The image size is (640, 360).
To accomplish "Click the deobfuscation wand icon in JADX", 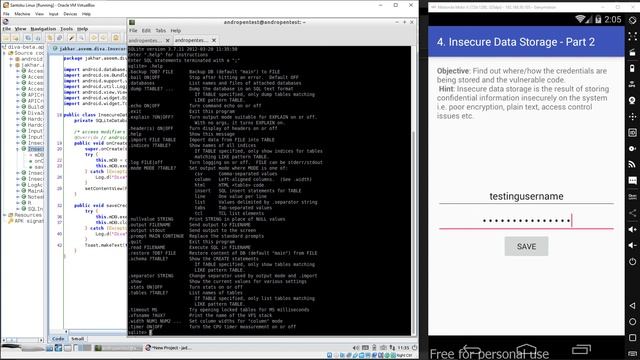I will point(72,38).
